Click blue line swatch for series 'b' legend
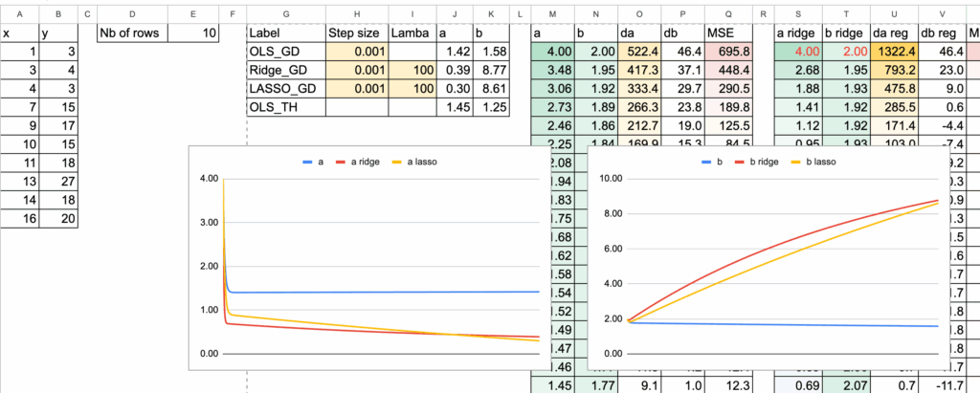The width and height of the screenshot is (980, 393). (x=709, y=163)
